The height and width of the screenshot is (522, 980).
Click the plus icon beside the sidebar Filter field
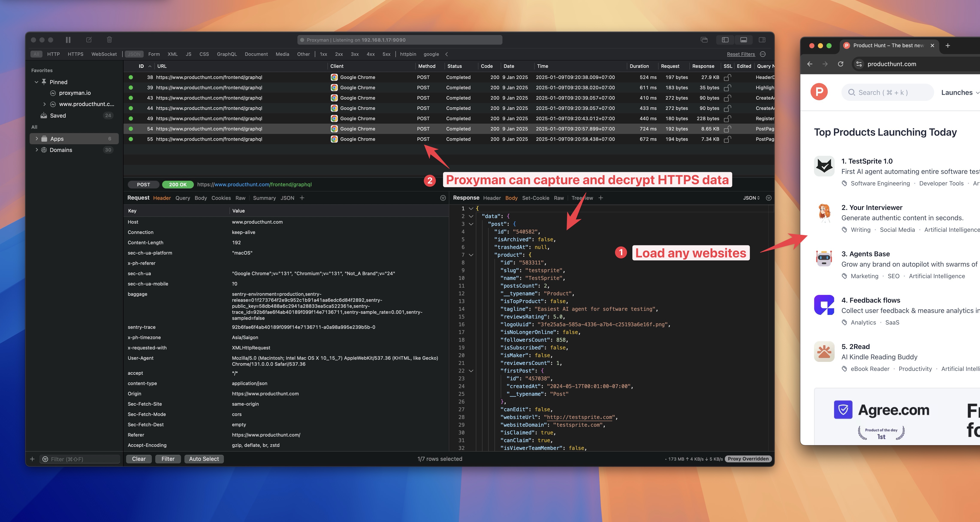click(32, 459)
